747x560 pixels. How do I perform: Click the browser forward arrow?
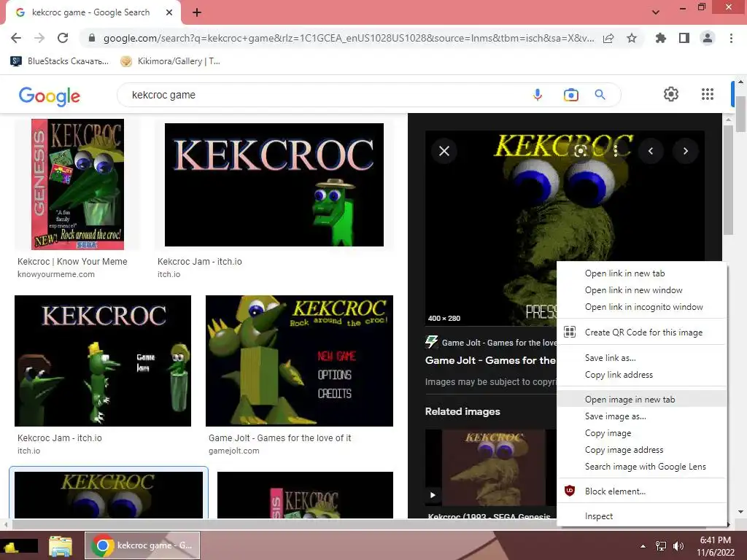(x=39, y=38)
